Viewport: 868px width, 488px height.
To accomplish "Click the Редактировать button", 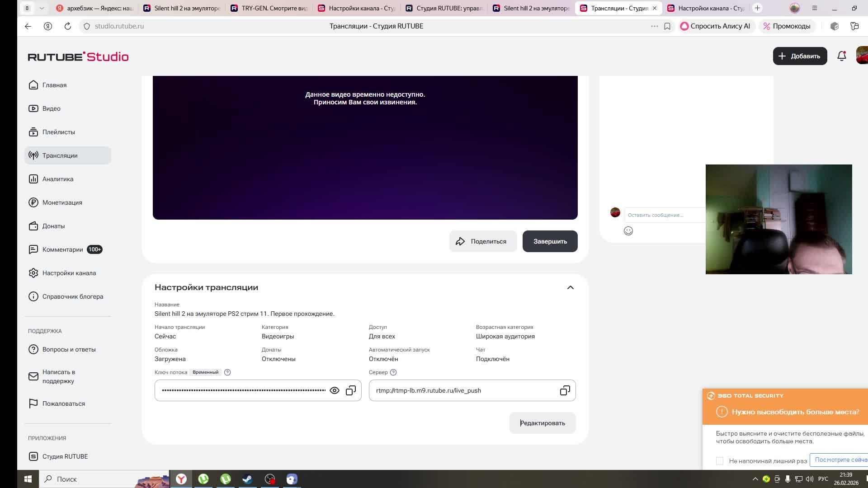I will click(542, 423).
